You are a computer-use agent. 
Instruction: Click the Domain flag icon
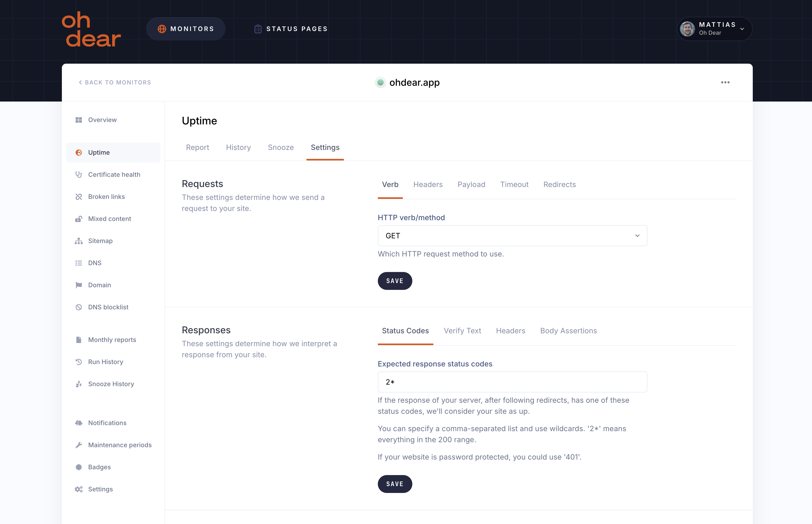tap(79, 285)
